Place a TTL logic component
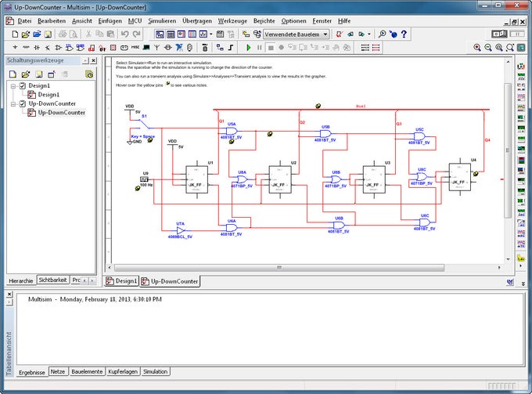The width and height of the screenshot is (532, 394). 69,48
